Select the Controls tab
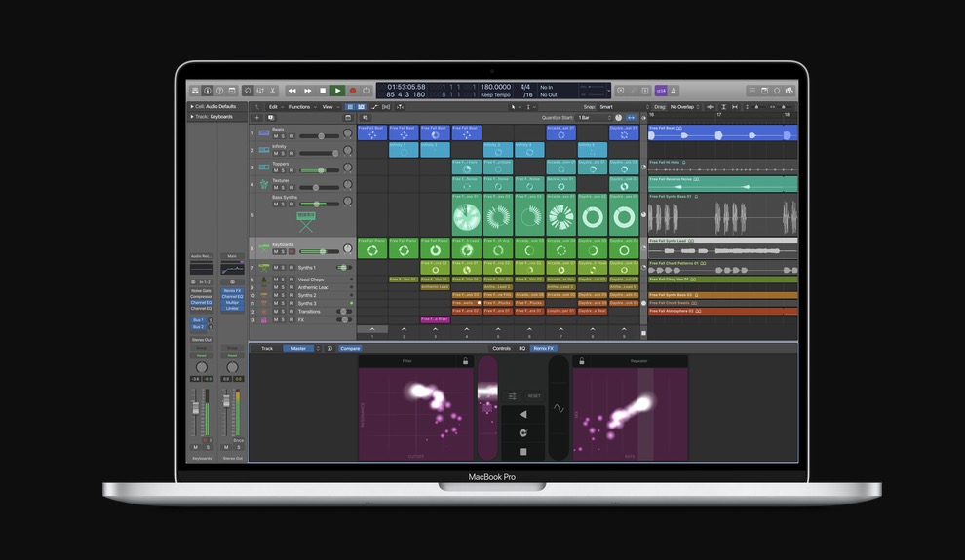Viewport: 965px width, 560px height. coord(501,348)
